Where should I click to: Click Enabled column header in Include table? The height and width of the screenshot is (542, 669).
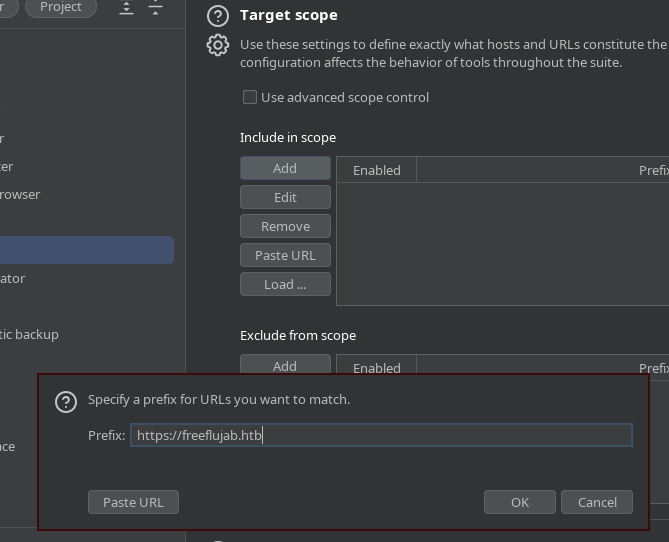pos(377,171)
